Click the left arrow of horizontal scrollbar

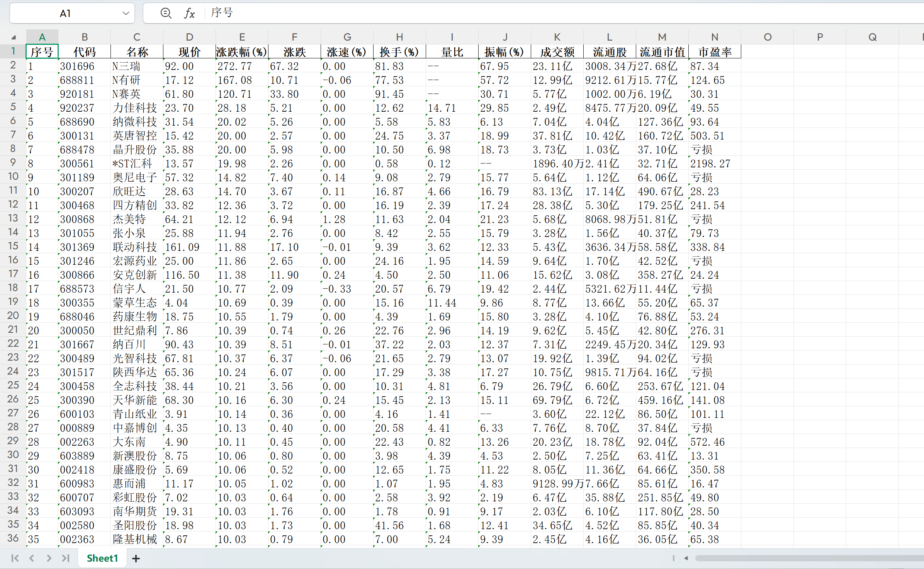click(686, 558)
